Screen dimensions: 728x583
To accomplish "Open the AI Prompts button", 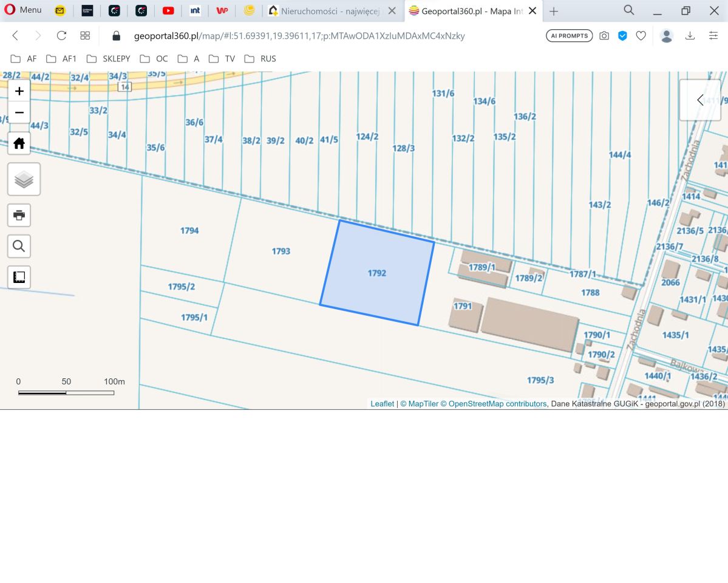I will pos(569,36).
